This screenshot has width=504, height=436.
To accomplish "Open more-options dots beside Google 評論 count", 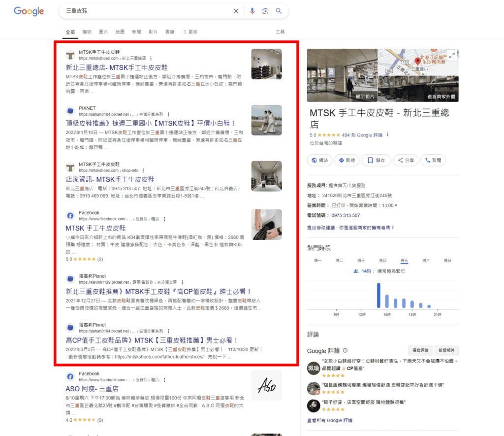I will coord(387,135).
